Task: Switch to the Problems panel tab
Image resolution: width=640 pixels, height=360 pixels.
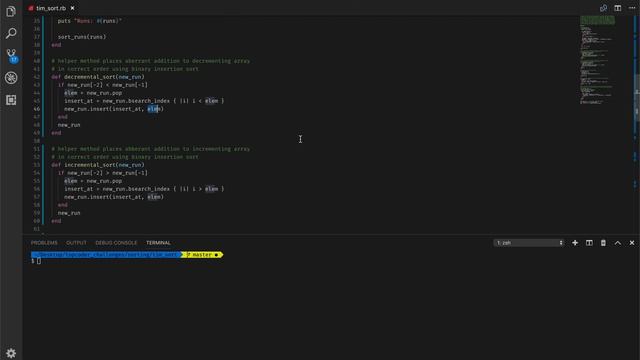Action: [44, 243]
